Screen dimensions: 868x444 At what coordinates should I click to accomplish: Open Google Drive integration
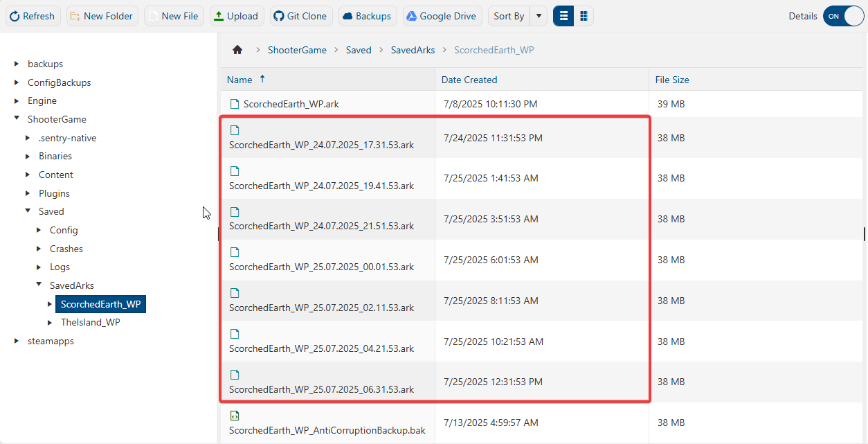point(442,16)
